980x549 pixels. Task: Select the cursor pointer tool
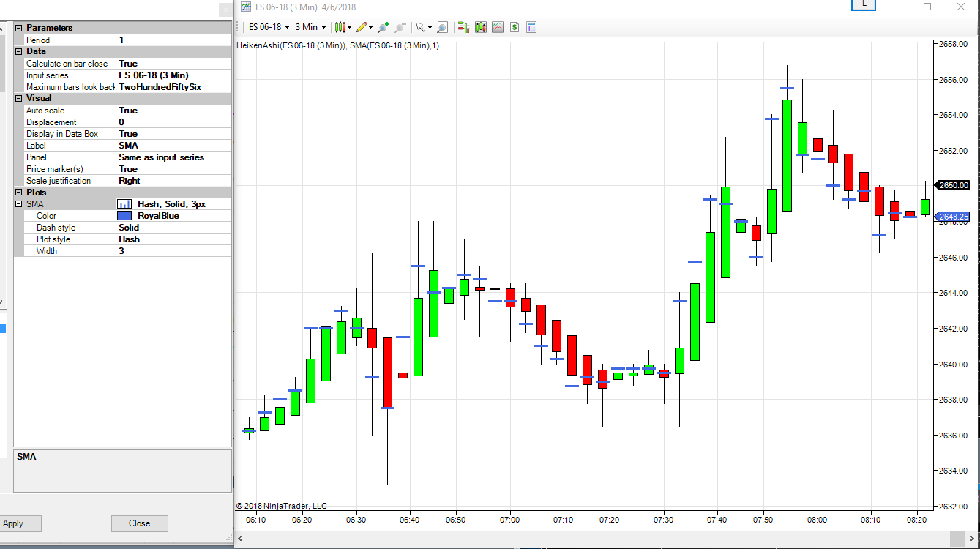tap(421, 27)
